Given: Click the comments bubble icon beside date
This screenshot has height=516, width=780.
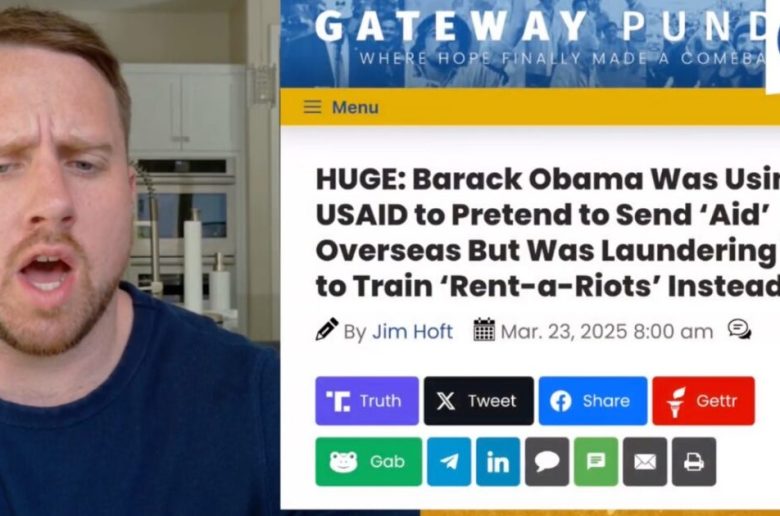Looking at the screenshot, I should tap(739, 329).
